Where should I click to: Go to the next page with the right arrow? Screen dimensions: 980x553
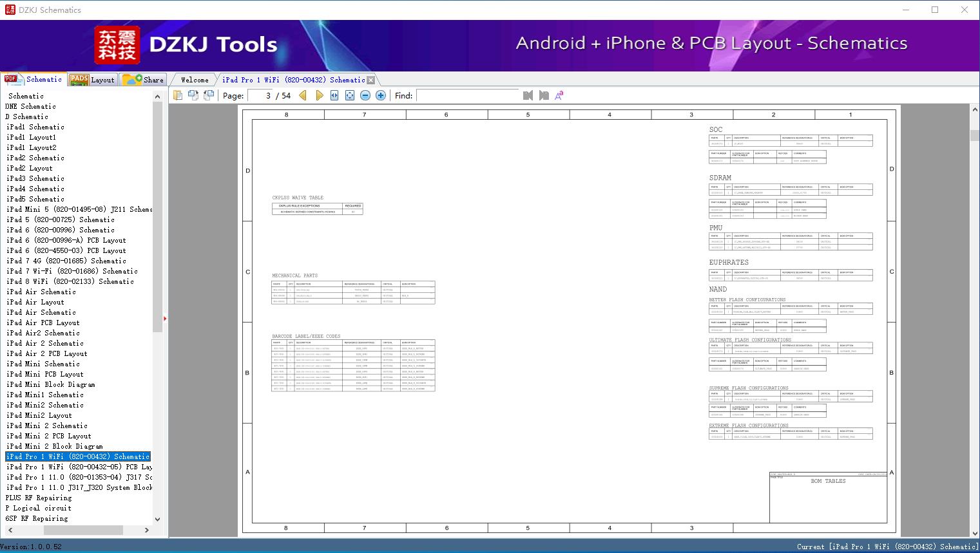coord(319,95)
